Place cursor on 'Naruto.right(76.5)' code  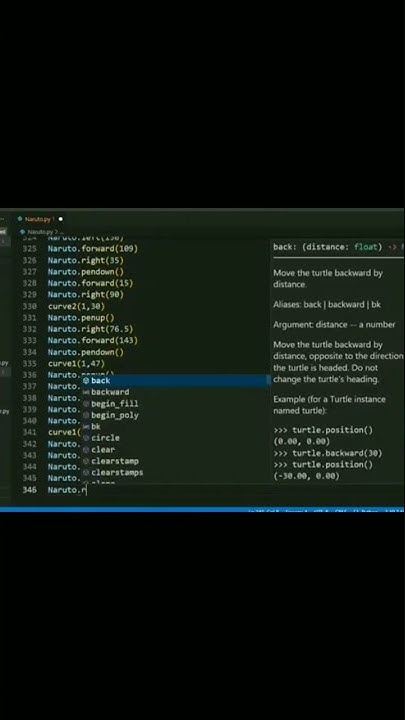(90, 329)
